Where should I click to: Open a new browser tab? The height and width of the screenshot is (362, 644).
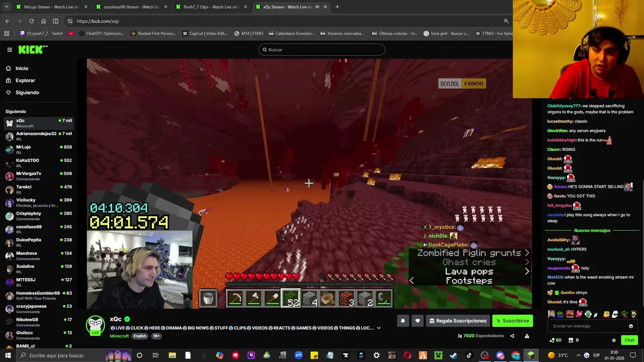coord(337,7)
